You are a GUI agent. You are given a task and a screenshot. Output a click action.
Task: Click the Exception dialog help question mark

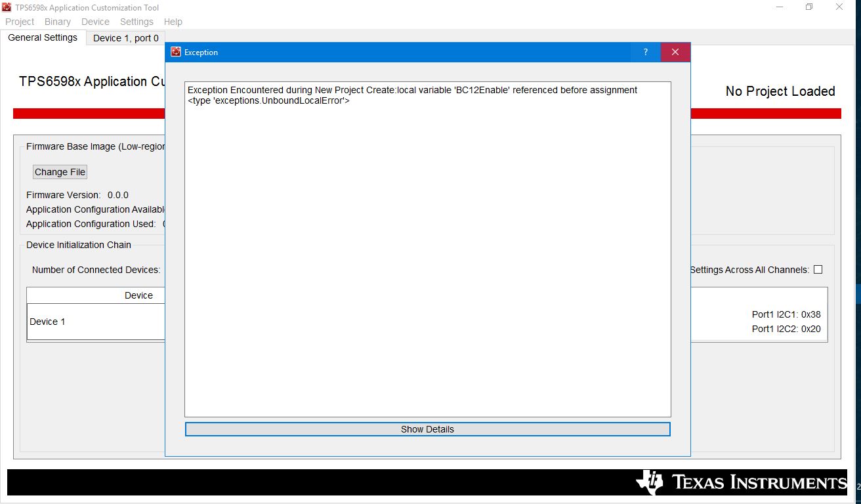(646, 52)
